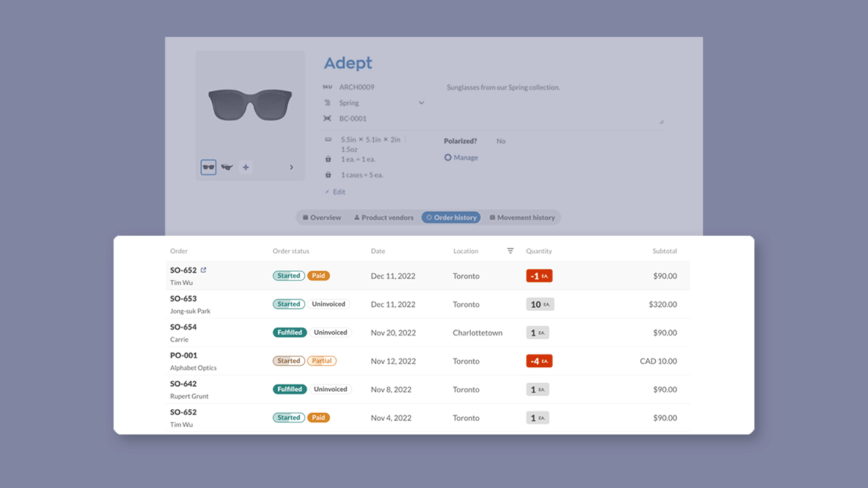The width and height of the screenshot is (868, 488).
Task: Click the filter icon in the Location column
Action: 510,251
